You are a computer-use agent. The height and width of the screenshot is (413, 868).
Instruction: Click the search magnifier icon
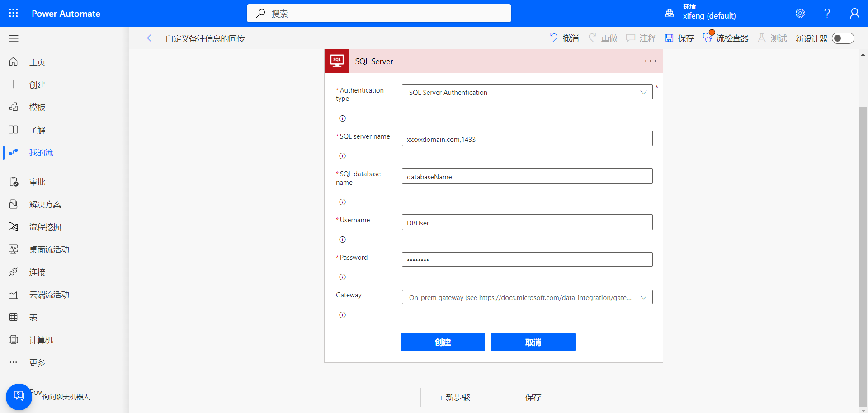click(x=260, y=14)
